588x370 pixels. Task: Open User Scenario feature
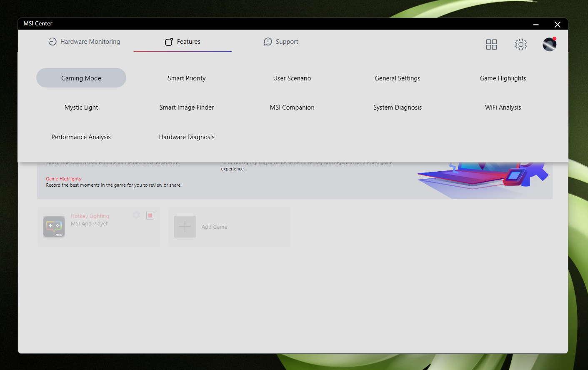(292, 78)
